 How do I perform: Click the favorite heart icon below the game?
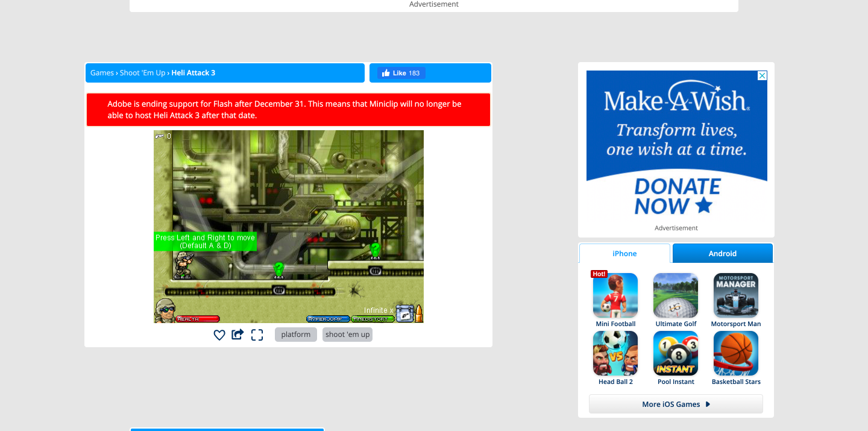[x=219, y=335]
